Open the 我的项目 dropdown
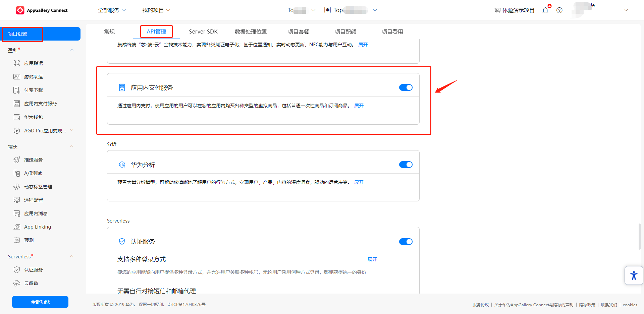Screen dimensions: 644x314 click(156, 10)
